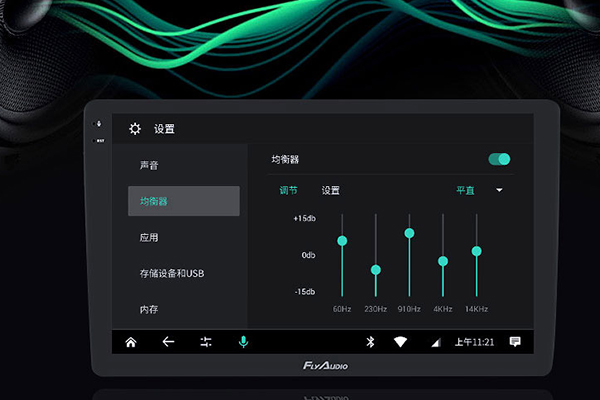Viewport: 600px width, 400px height.
Task: Select the 平直 preset label
Action: 465,190
